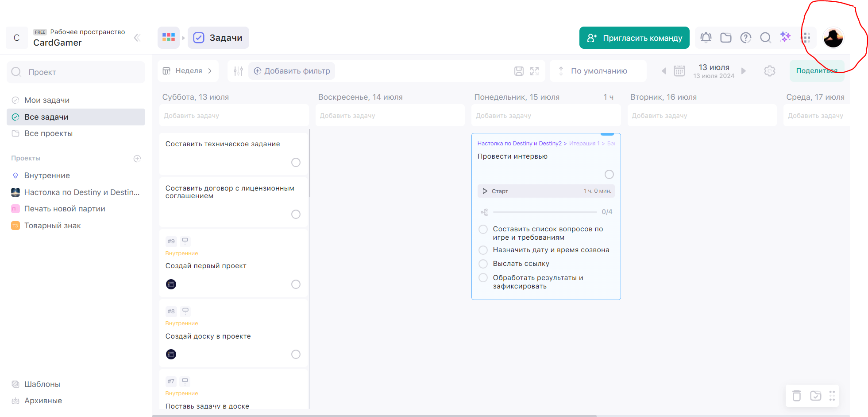Click the C workspace logo

(x=17, y=38)
